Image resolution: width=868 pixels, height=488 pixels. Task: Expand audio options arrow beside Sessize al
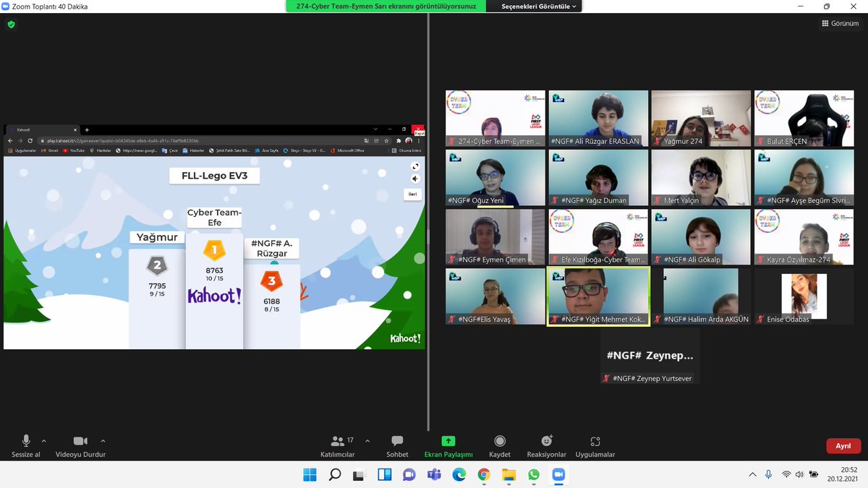(x=43, y=440)
